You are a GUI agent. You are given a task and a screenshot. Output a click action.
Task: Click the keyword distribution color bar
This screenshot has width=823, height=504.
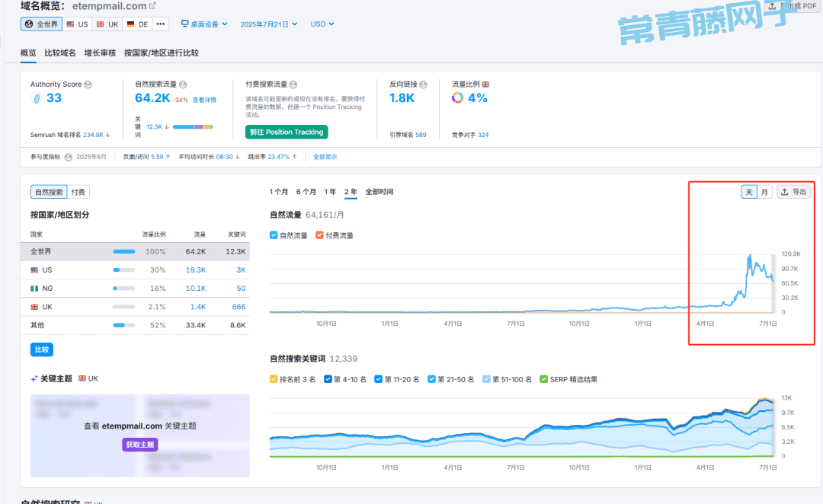193,127
